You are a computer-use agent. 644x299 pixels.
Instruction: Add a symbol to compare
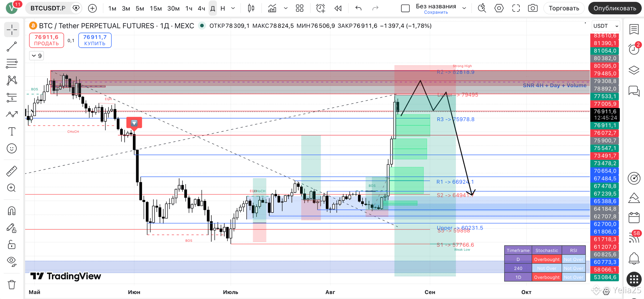pos(92,8)
